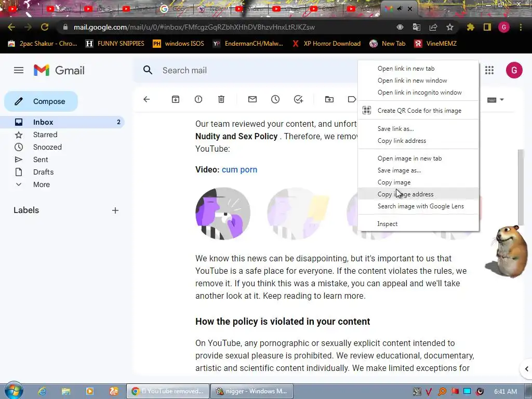Choose Copy link address
This screenshot has height=399, width=532.
[418, 140]
